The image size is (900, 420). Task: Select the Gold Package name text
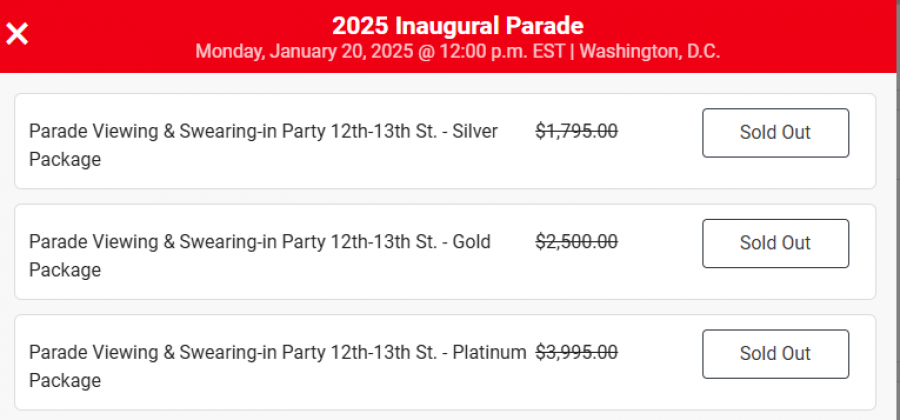pyautogui.click(x=259, y=243)
